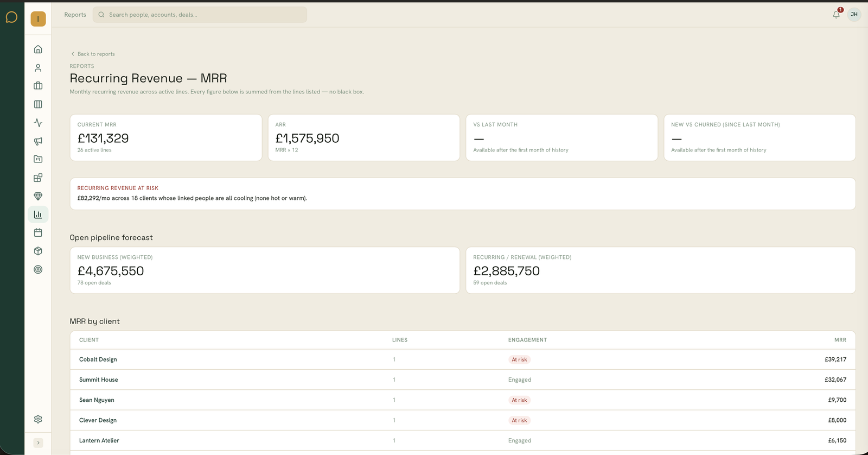868x455 pixels.
Task: Open the Summit House client row
Action: pyautogui.click(x=463, y=380)
